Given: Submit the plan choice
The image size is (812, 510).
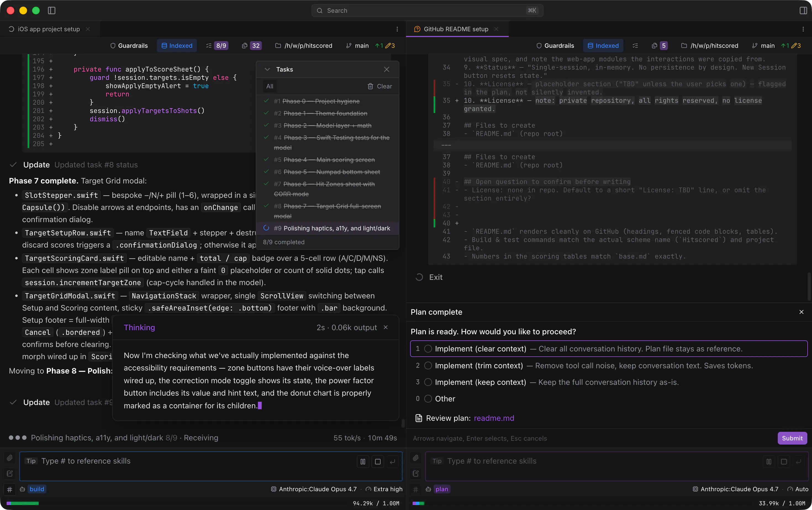Looking at the screenshot, I should tap(792, 438).
